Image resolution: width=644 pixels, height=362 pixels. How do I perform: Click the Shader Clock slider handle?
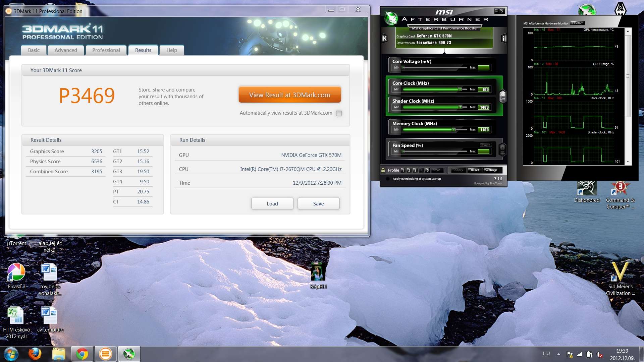pyautogui.click(x=461, y=107)
